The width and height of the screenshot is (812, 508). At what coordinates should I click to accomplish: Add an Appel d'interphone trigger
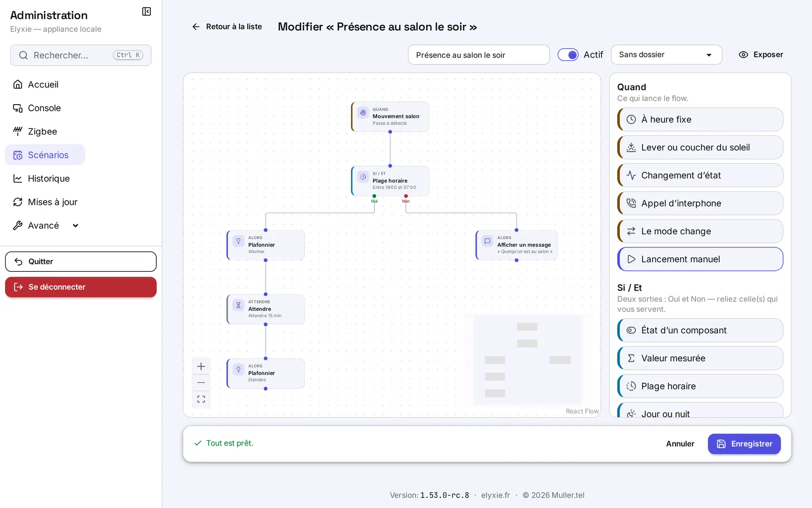(x=700, y=203)
